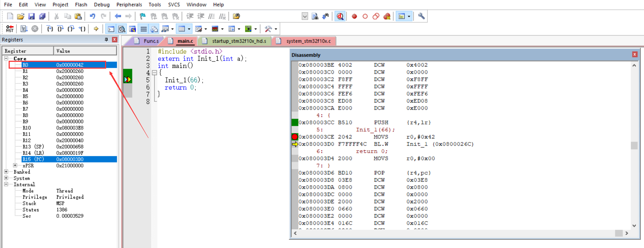This screenshot has height=248, width=644.
Task: Close the Disassembly window
Action: 635,54
